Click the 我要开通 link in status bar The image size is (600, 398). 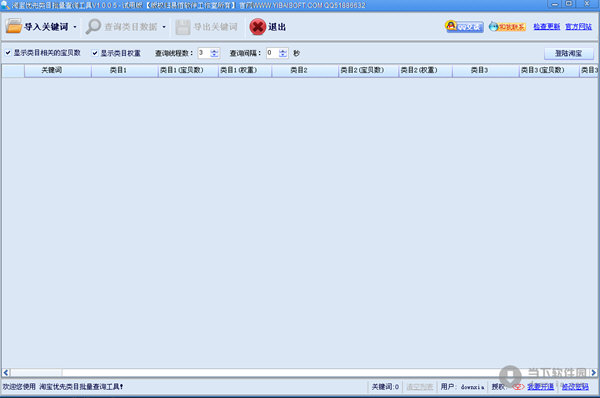pos(540,387)
